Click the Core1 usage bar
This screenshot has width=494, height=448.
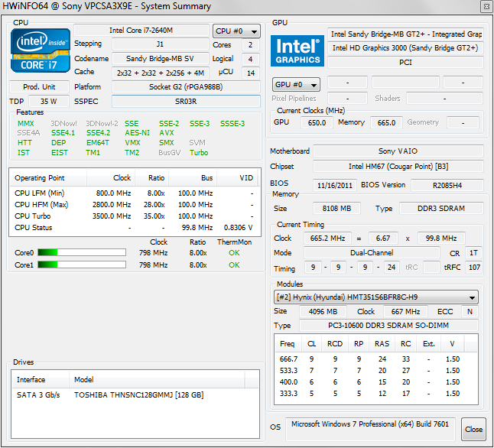pos(82,265)
